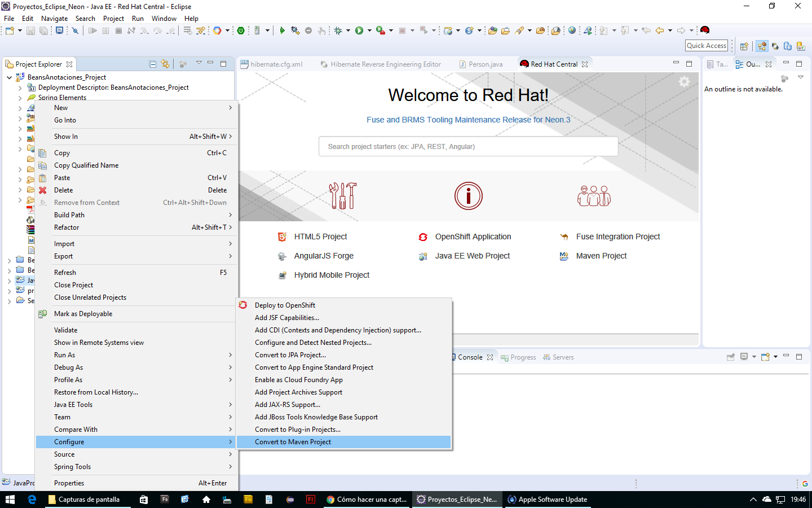
Task: Choose Add JSF Capabilities
Action: [x=345, y=318]
